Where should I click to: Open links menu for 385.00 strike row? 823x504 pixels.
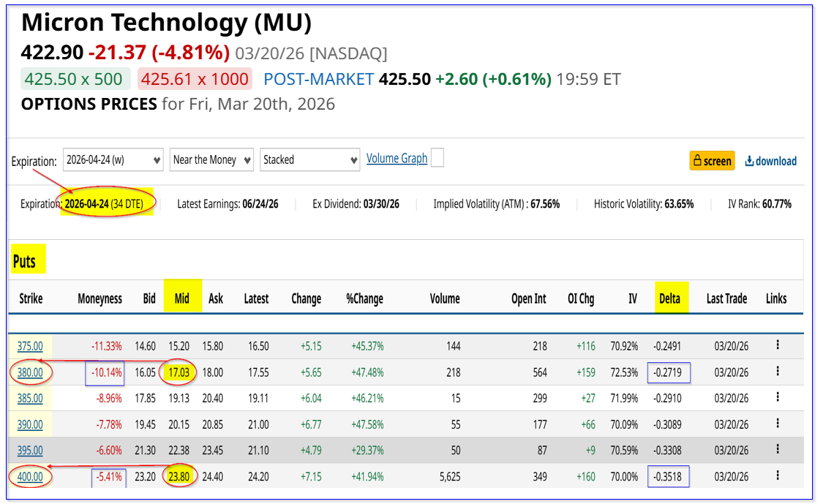[777, 398]
